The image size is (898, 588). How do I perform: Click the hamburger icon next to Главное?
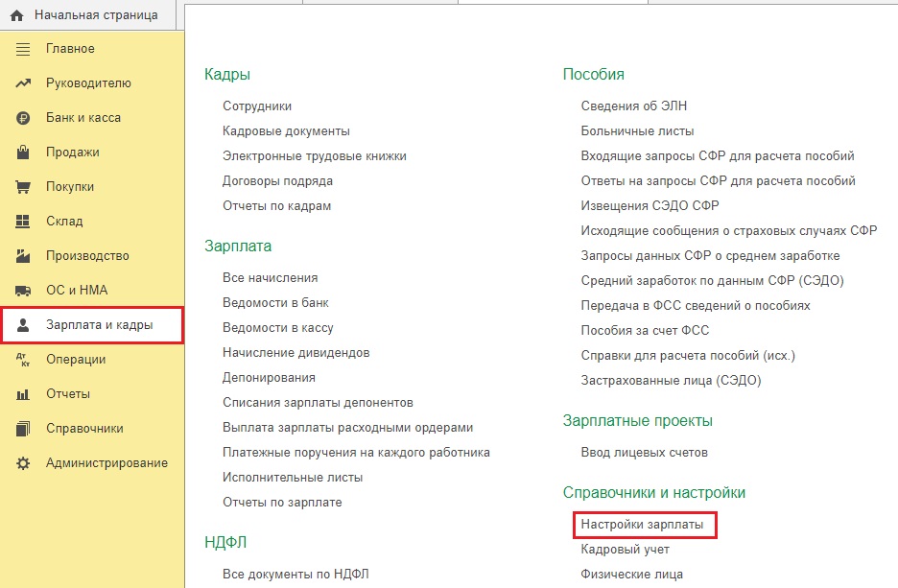[23, 49]
